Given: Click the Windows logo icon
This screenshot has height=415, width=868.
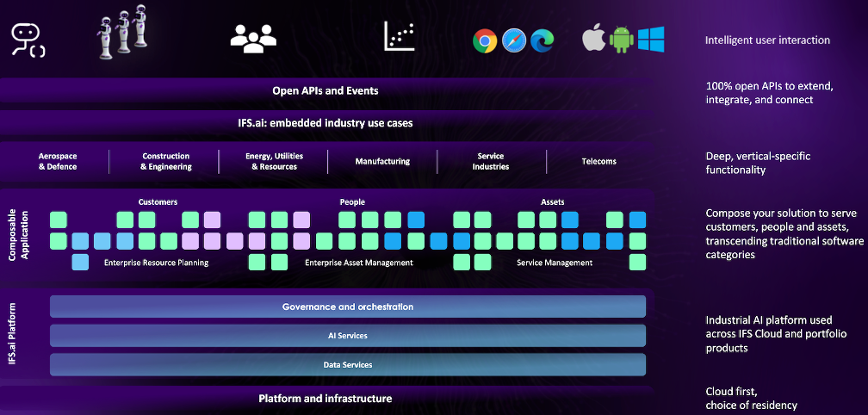Looking at the screenshot, I should 650,39.
